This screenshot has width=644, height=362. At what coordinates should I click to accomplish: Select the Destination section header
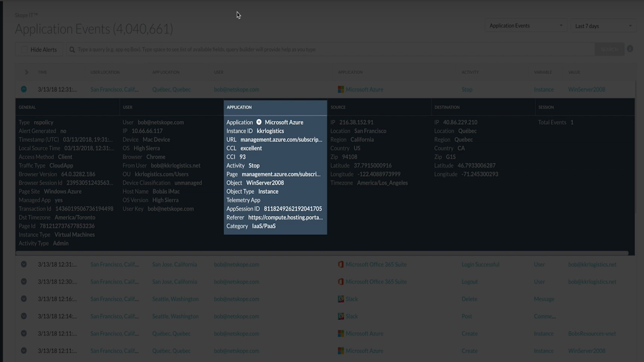click(x=447, y=107)
